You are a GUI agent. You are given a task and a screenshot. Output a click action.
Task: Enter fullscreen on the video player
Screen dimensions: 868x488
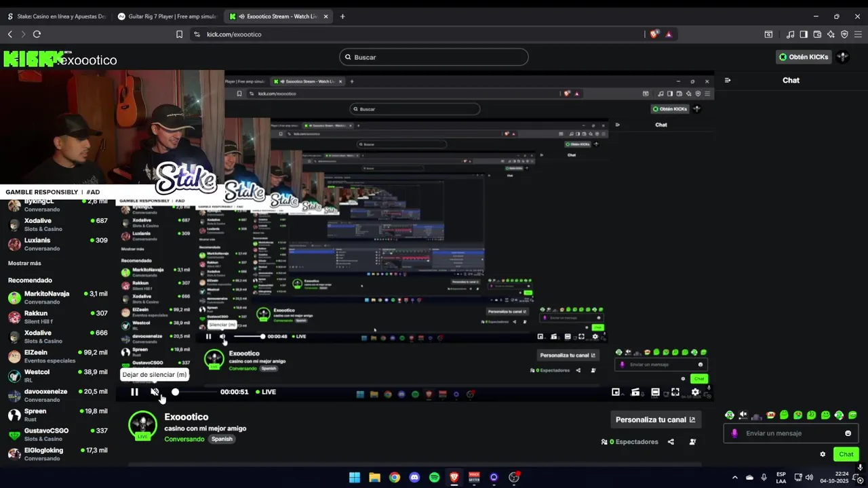pos(675,392)
